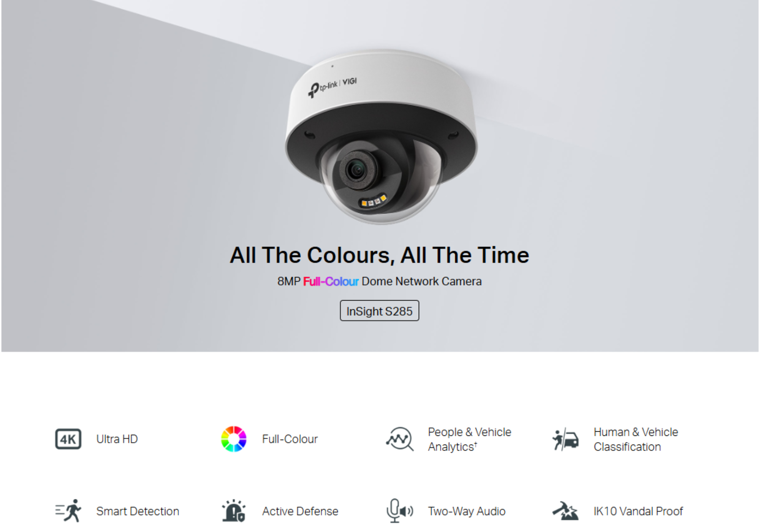The height and width of the screenshot is (532, 760).
Task: Click the 4K Ultra HD icon
Action: tap(68, 439)
